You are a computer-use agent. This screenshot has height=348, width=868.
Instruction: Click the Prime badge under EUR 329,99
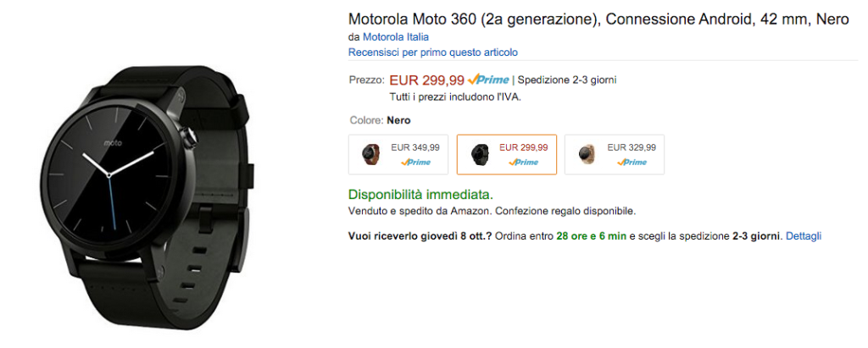click(x=632, y=162)
